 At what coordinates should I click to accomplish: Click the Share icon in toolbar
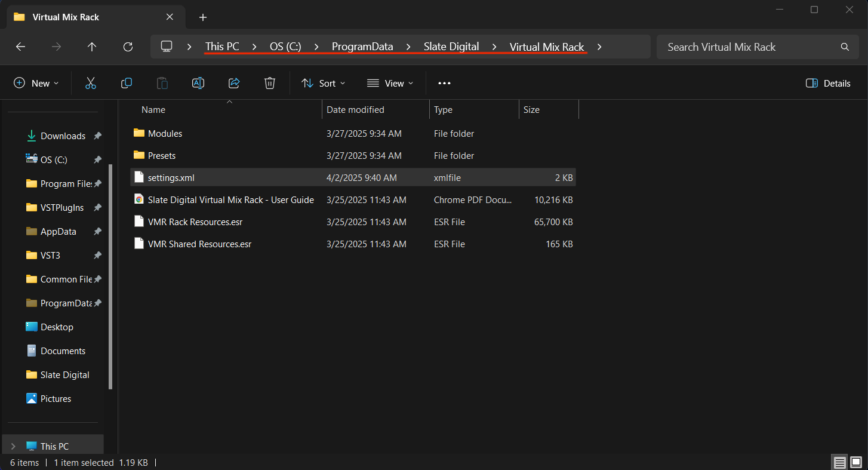tap(234, 84)
